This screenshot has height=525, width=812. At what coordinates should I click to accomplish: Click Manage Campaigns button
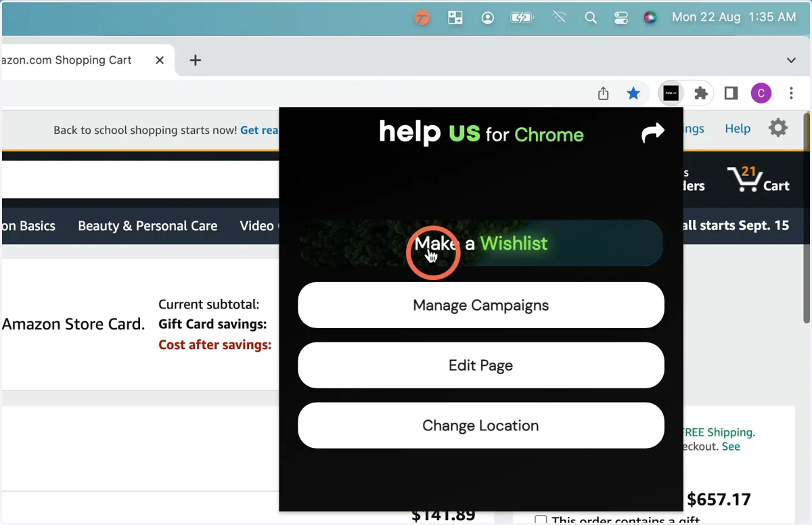(x=481, y=305)
